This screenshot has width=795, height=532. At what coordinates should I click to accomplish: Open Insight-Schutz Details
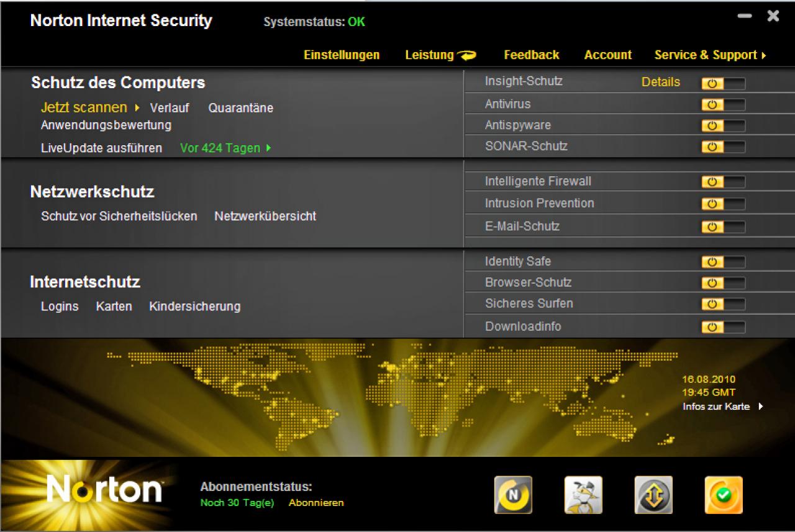[661, 82]
